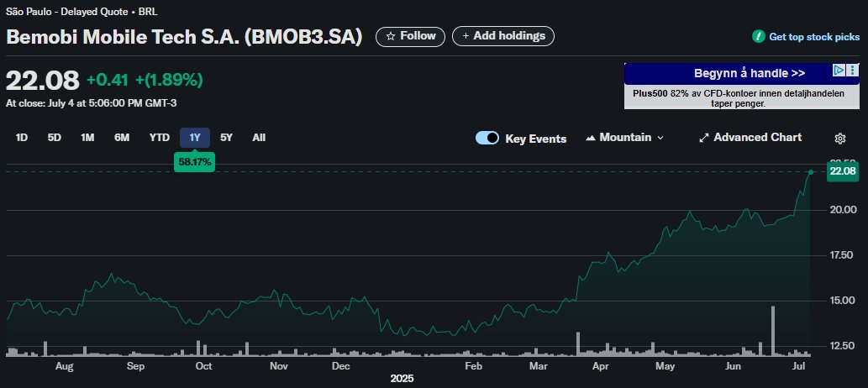Click the +(1.89%) percentage change
The height and width of the screenshot is (388, 868).
(170, 81)
